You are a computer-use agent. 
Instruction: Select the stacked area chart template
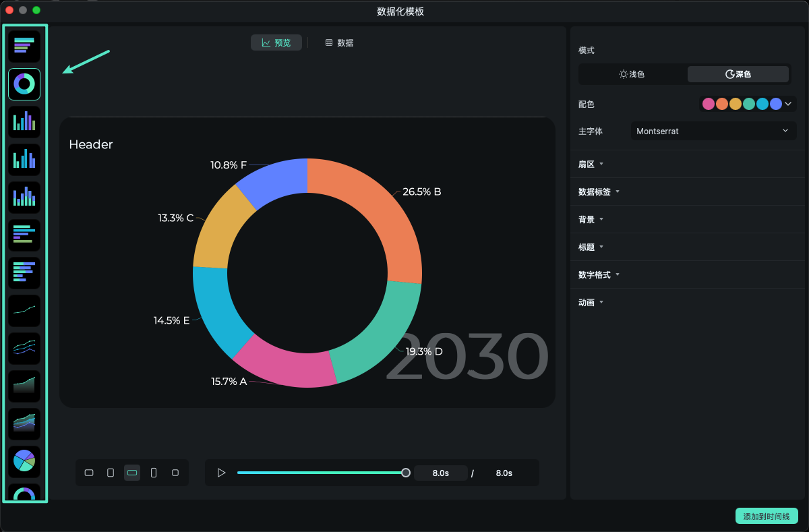pos(24,423)
